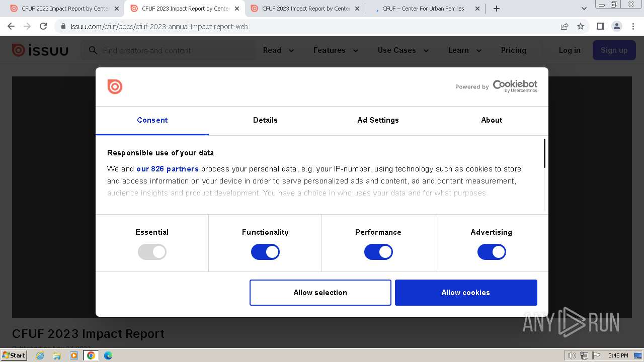Switch to the Consent tab
Image resolution: width=644 pixels, height=362 pixels.
[152, 120]
